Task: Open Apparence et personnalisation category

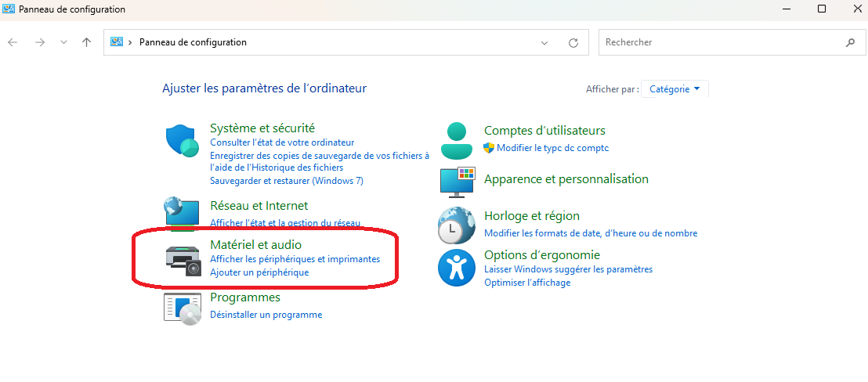Action: (x=566, y=179)
